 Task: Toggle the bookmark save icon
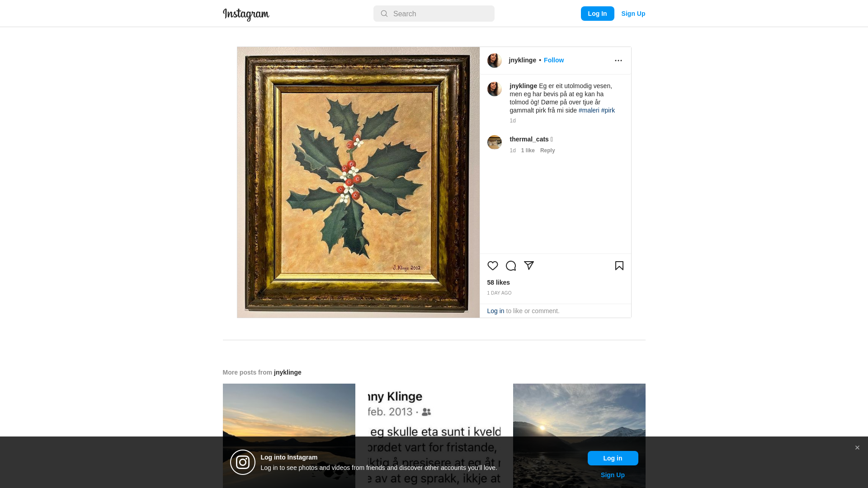tap(619, 266)
